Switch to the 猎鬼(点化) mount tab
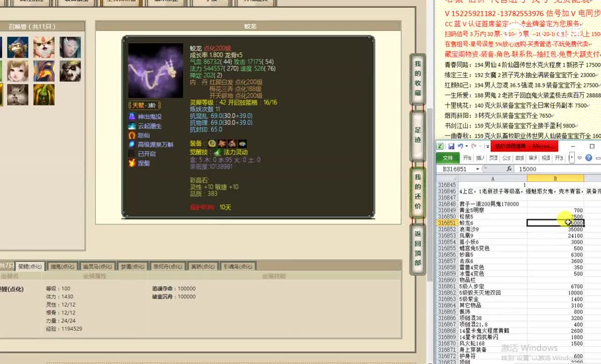The image size is (601, 364). pos(61,265)
